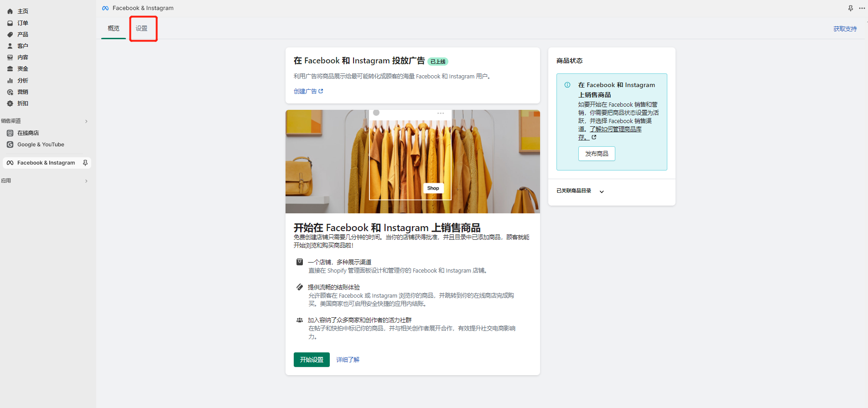Click the 折扣 discount badge icon
The width and height of the screenshot is (868, 408).
[x=10, y=103]
